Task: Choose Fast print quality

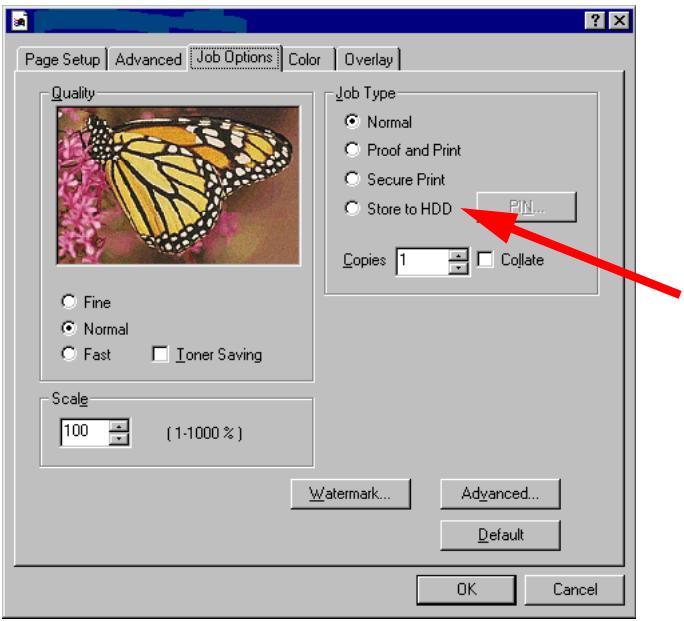Action: 69,354
